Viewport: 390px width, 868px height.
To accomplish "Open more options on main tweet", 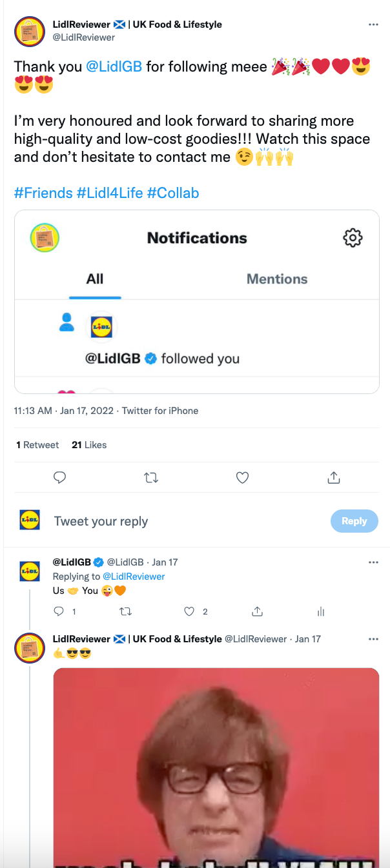I will (x=373, y=25).
